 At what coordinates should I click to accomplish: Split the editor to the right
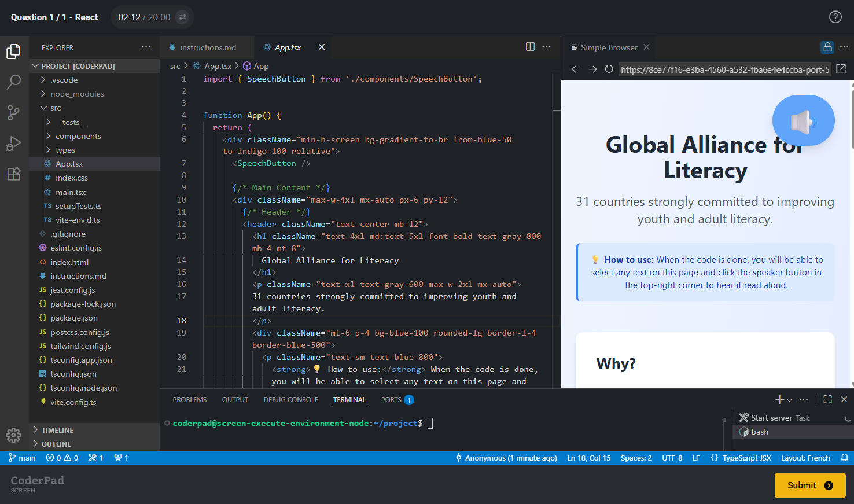click(530, 47)
